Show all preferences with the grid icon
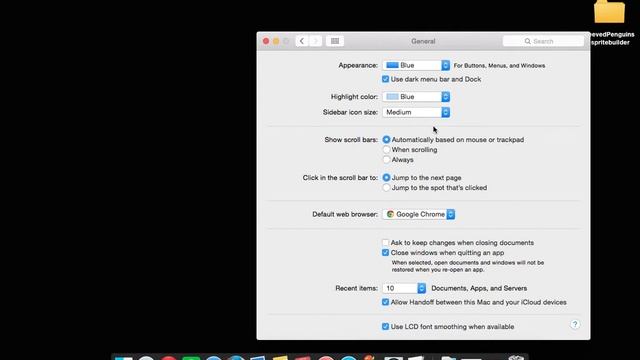The image size is (640, 360). [335, 41]
